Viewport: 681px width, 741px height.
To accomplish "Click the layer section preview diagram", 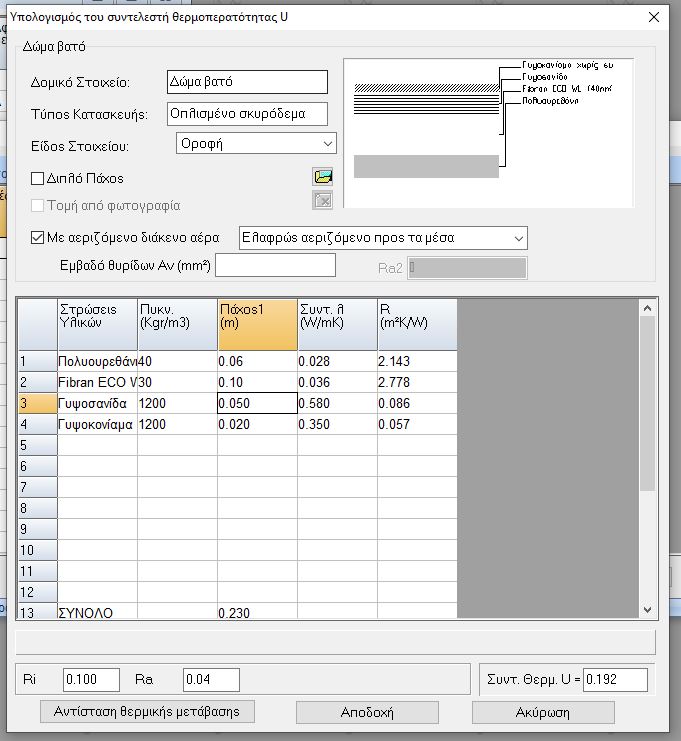I will [x=487, y=132].
